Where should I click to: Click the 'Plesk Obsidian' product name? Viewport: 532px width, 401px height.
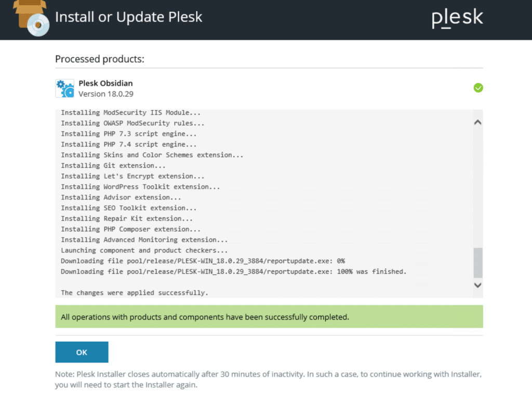(105, 83)
